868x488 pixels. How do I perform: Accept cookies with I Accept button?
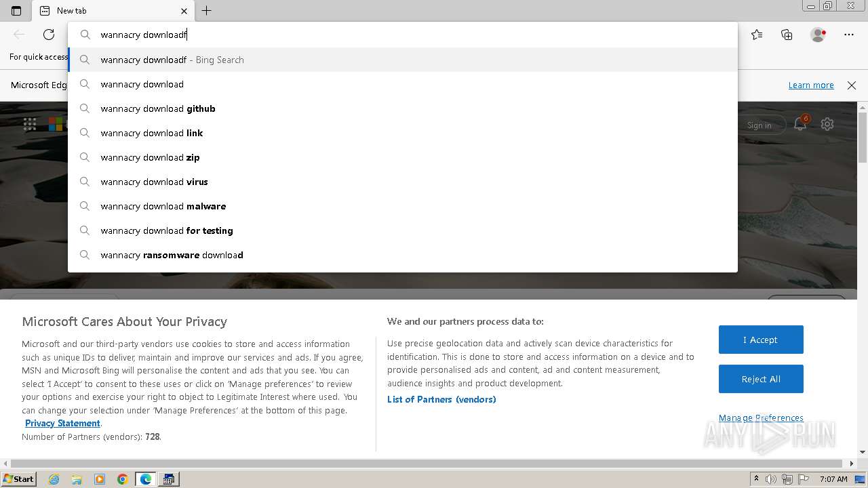[761, 340]
